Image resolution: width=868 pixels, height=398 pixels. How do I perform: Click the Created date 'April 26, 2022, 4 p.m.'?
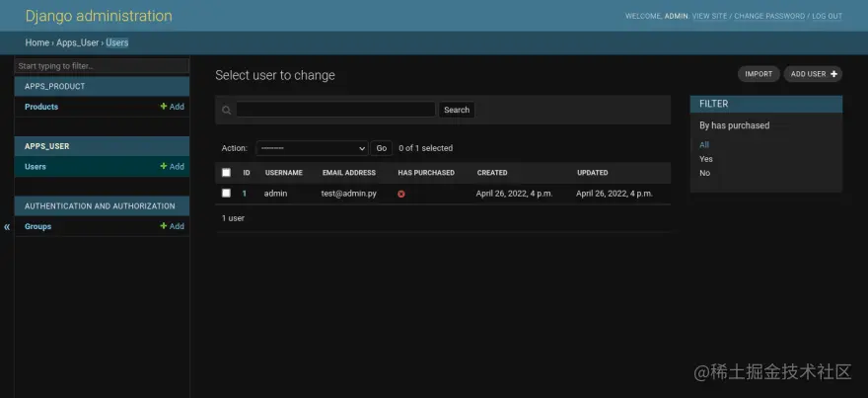(514, 194)
